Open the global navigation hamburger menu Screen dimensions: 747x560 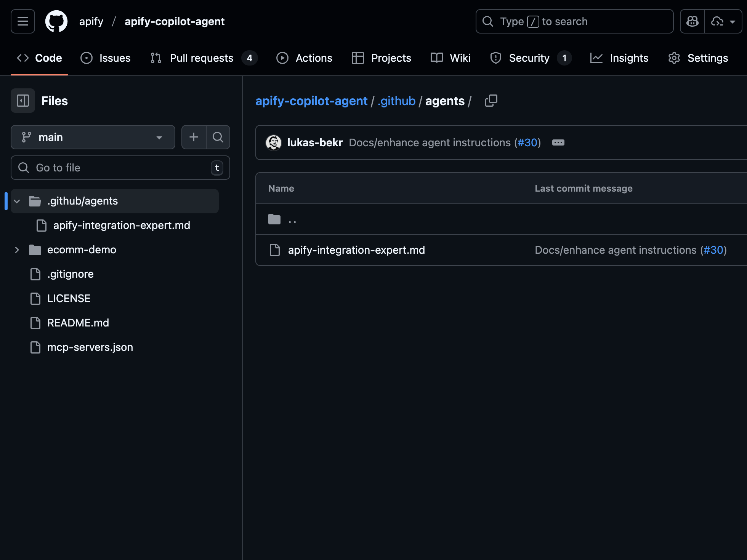point(22,21)
